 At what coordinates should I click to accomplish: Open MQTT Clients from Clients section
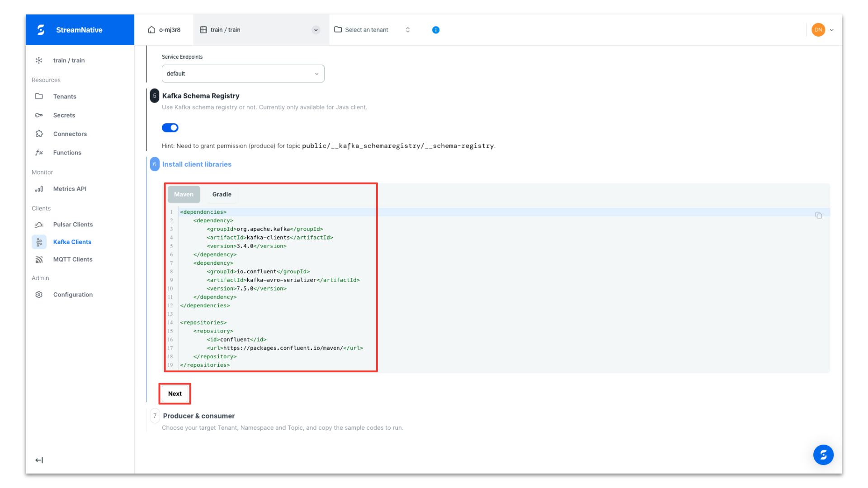click(73, 259)
